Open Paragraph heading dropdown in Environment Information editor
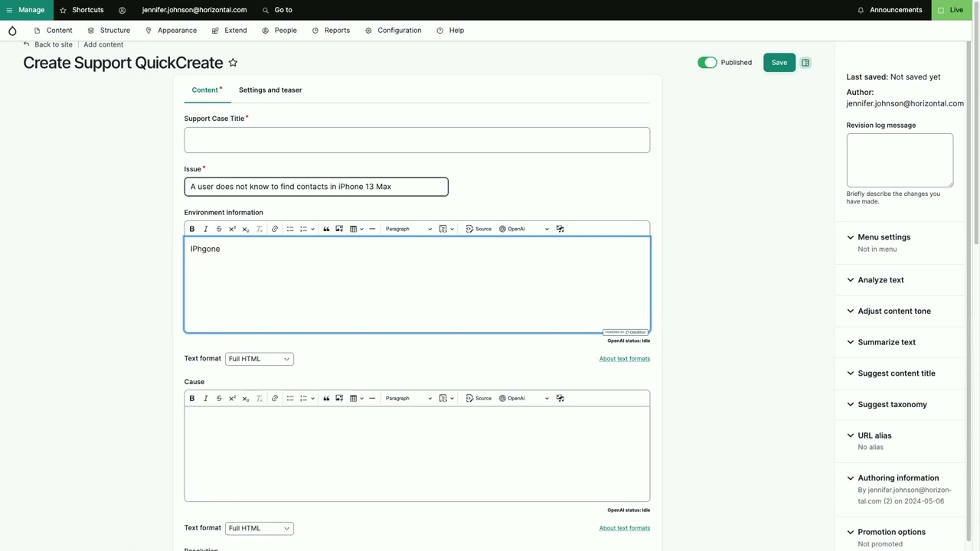The width and height of the screenshot is (980, 551). pos(408,229)
